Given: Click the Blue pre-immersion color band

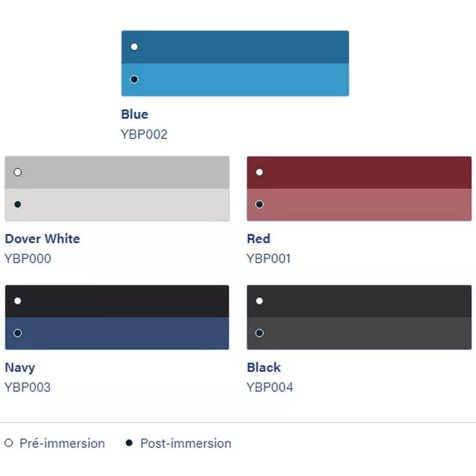Looking at the screenshot, I should pyautogui.click(x=235, y=47).
